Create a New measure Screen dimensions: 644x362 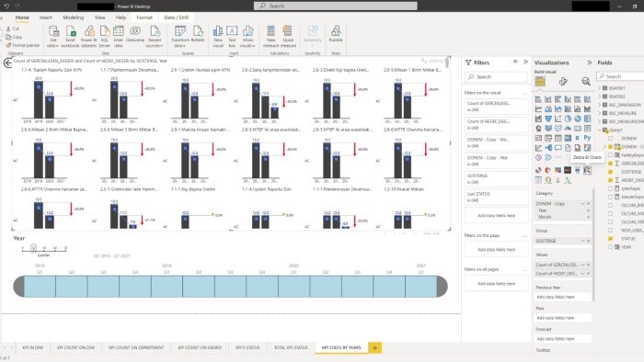pos(271,36)
